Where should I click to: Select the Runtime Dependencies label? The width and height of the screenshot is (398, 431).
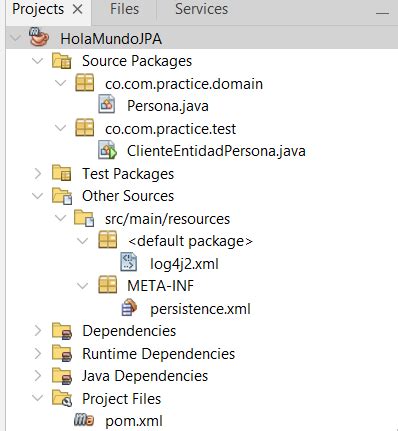pyautogui.click(x=159, y=354)
